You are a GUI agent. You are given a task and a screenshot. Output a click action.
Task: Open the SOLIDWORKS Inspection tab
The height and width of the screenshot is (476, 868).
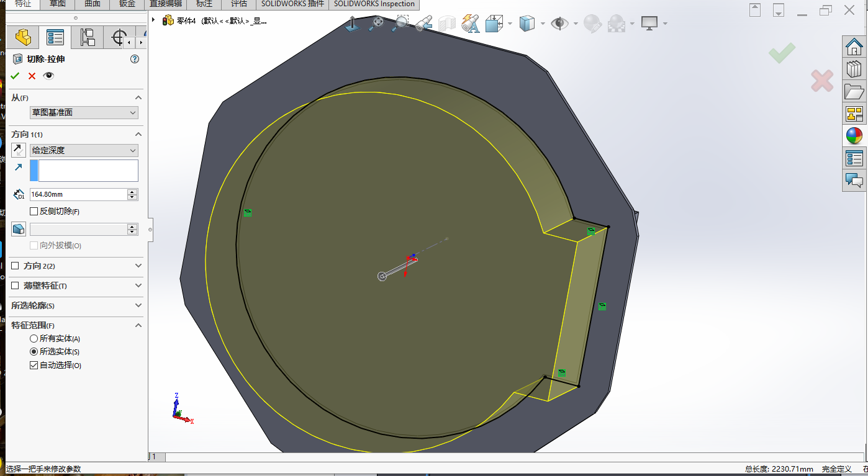pos(374,4)
